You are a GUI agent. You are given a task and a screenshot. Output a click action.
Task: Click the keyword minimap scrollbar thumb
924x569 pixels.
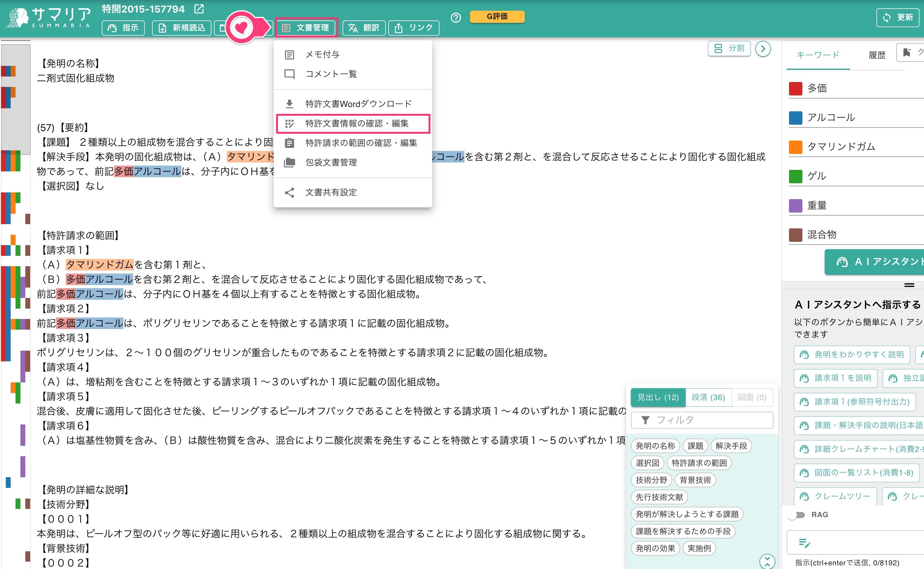[16, 99]
